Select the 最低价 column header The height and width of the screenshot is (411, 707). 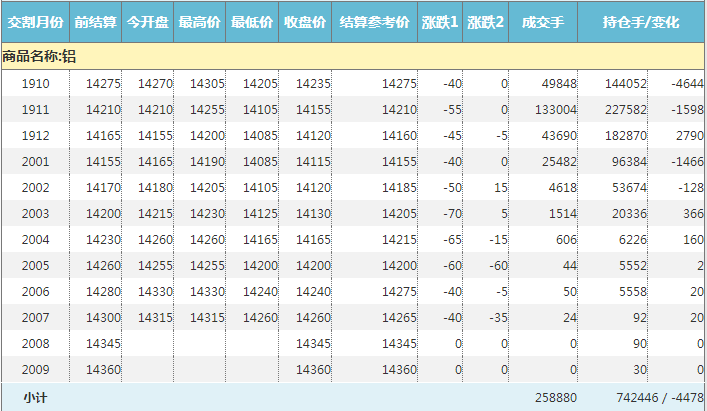[x=253, y=21]
